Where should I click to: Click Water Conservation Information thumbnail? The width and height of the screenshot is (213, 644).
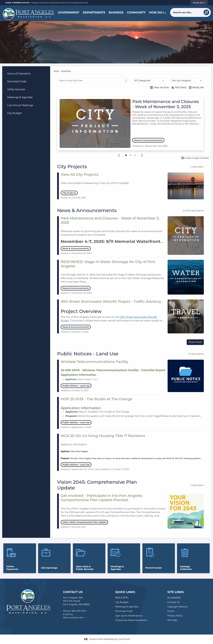(x=186, y=277)
